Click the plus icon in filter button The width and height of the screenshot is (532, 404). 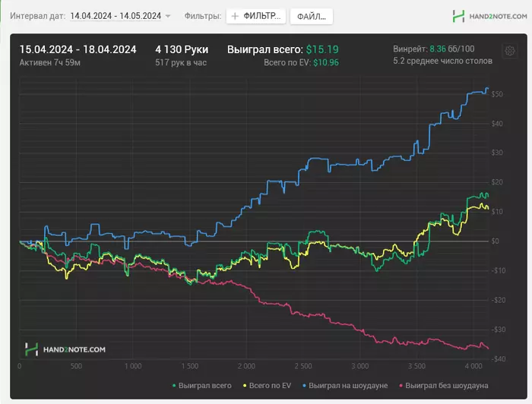(235, 16)
